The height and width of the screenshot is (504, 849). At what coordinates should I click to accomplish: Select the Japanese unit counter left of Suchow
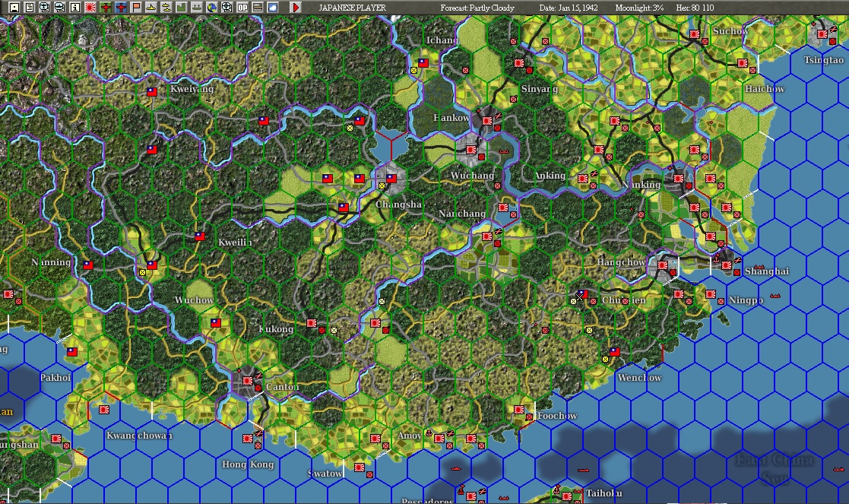[x=695, y=34]
